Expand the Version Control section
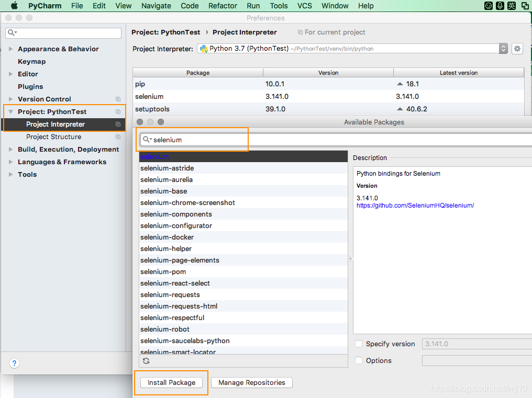This screenshot has width=532, height=398. coord(10,99)
